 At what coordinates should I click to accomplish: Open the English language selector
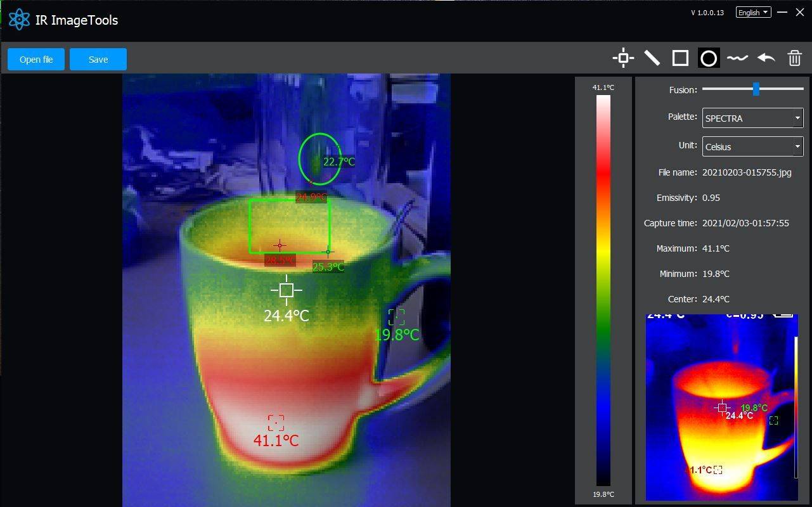point(753,11)
